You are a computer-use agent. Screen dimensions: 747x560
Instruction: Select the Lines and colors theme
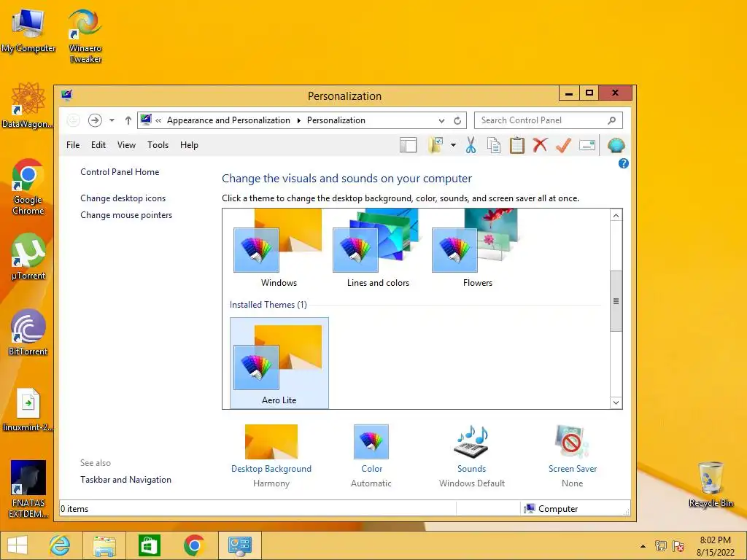[378, 249]
